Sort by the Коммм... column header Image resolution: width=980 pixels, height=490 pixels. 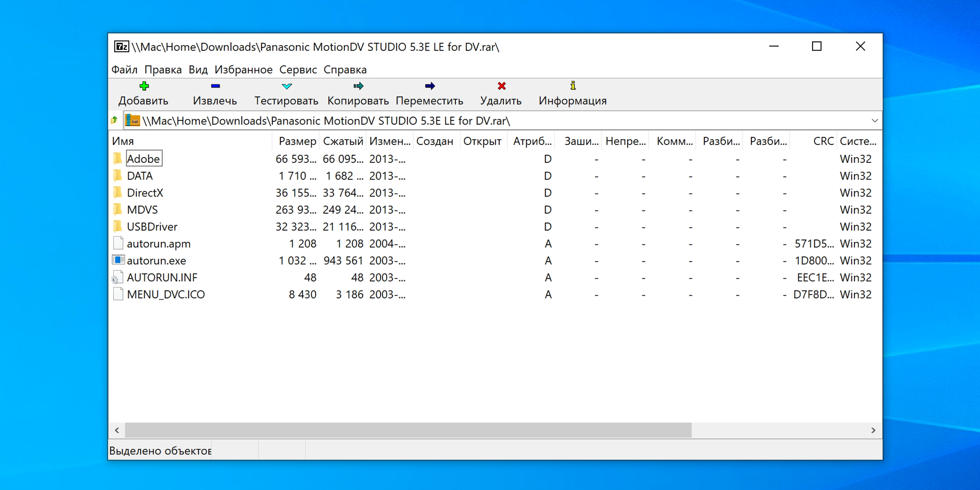tap(672, 141)
